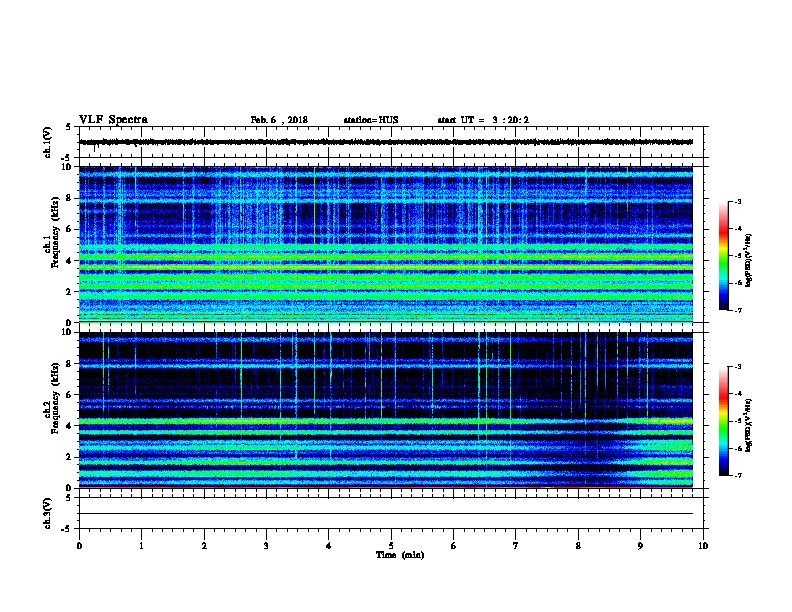The height and width of the screenshot is (612, 792).
Task: Select the "station=HUS" header text
Action: (371, 120)
